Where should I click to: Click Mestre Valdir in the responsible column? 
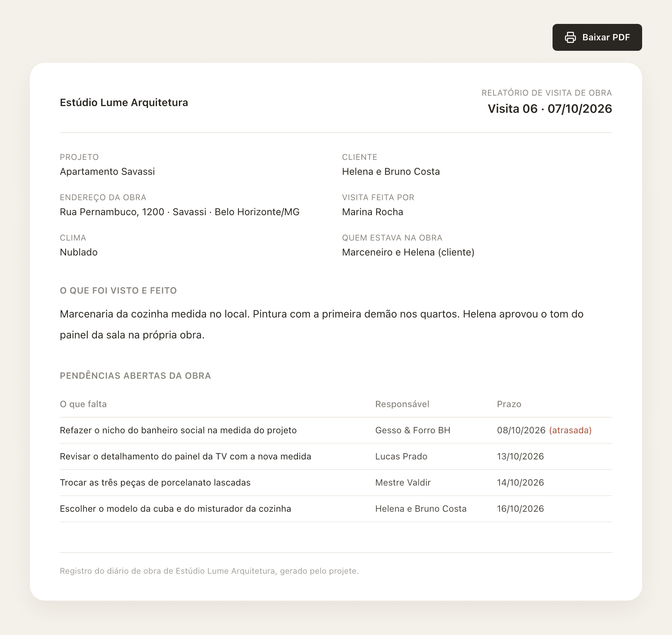(403, 483)
